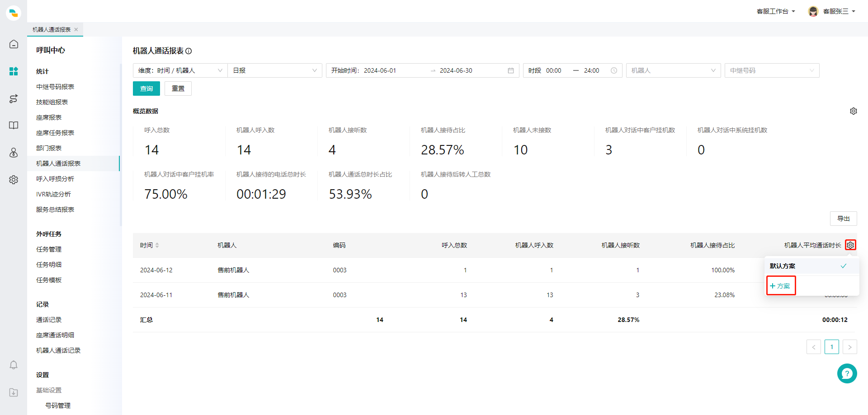
Task: Select 默认方案 in scheme menu
Action: click(x=812, y=266)
